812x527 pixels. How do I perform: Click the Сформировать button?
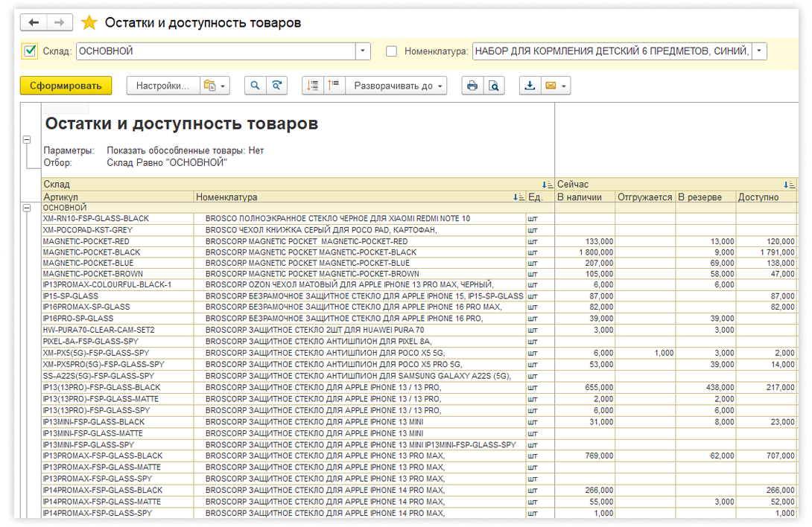tap(66, 86)
